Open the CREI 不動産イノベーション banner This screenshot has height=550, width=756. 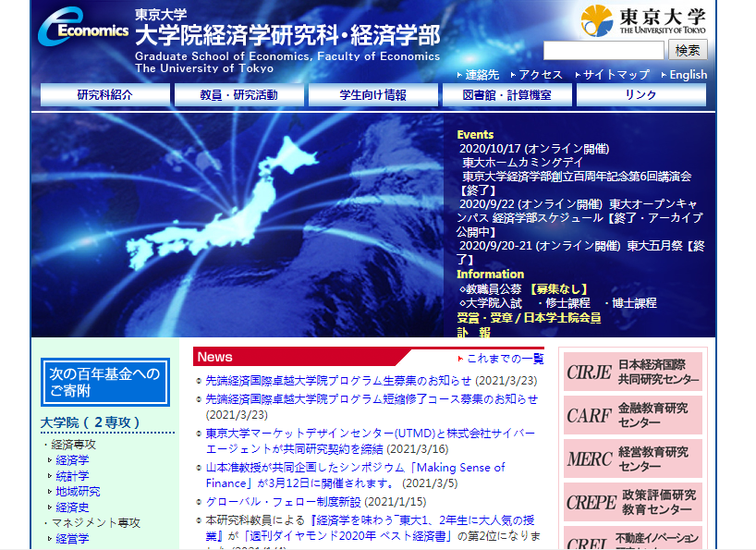pyautogui.click(x=633, y=538)
